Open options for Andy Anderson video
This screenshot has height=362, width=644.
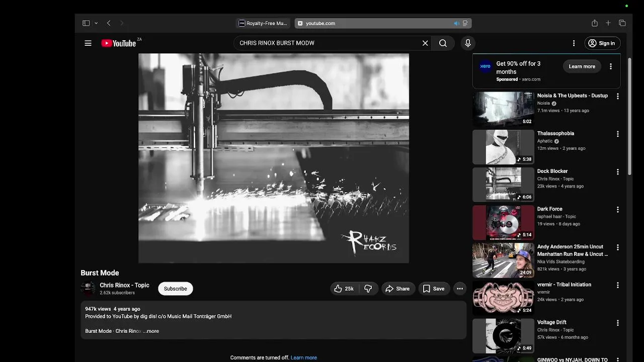click(618, 247)
